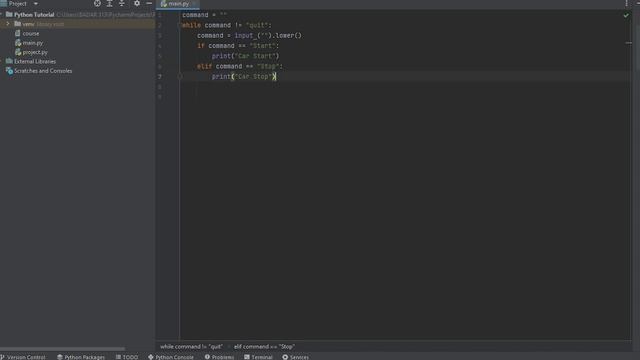Click the External Libraries icon

9,62
